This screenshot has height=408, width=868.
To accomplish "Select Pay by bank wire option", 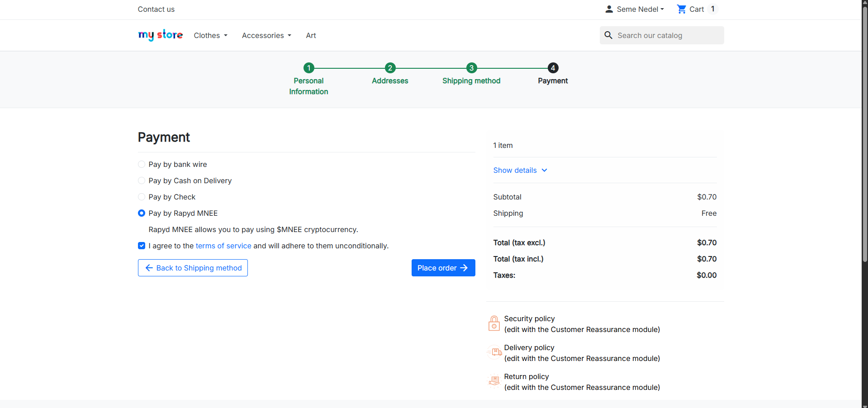I will [142, 164].
